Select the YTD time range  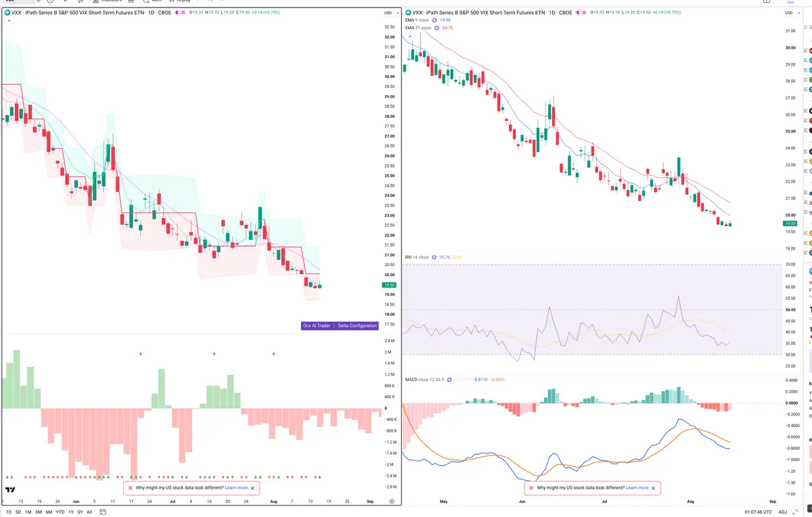(x=60, y=512)
